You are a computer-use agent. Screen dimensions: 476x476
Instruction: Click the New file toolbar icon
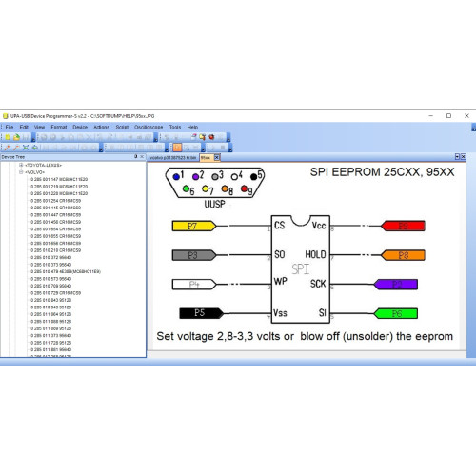(8, 137)
